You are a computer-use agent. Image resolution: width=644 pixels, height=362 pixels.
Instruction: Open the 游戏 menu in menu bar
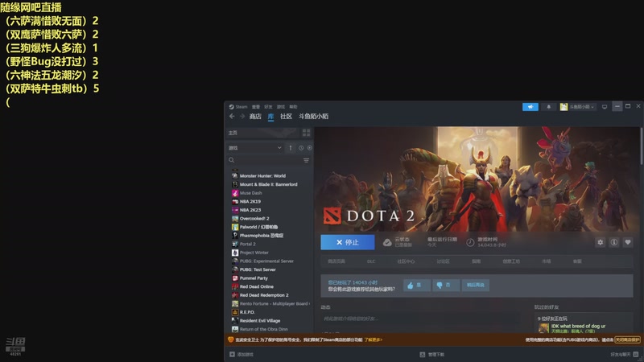click(x=281, y=107)
